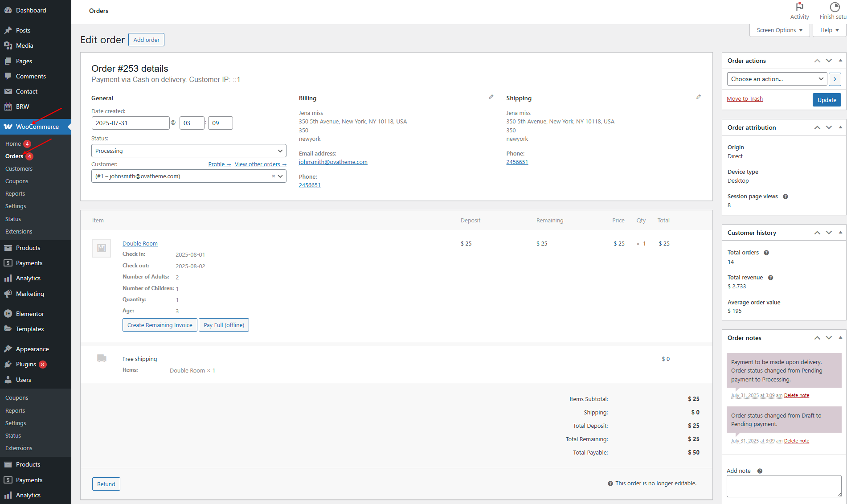Click the Double Room product thumbnail
This screenshot has width=847, height=504.
pos(102,248)
